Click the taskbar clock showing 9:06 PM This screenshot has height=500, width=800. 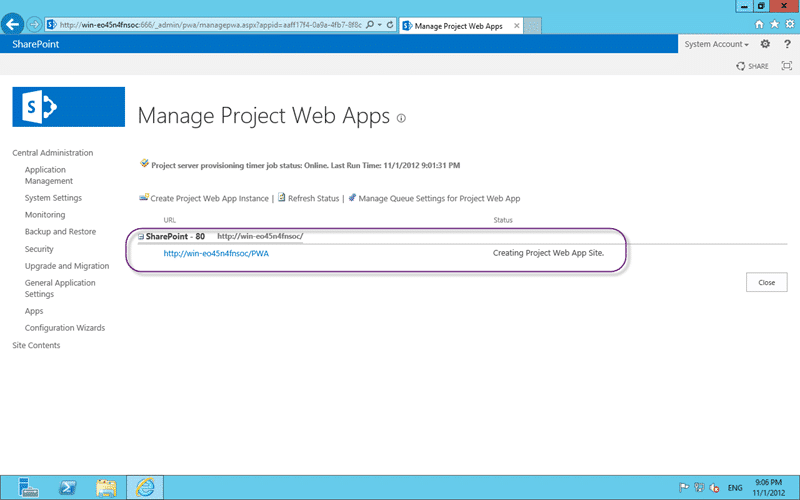coord(768,487)
